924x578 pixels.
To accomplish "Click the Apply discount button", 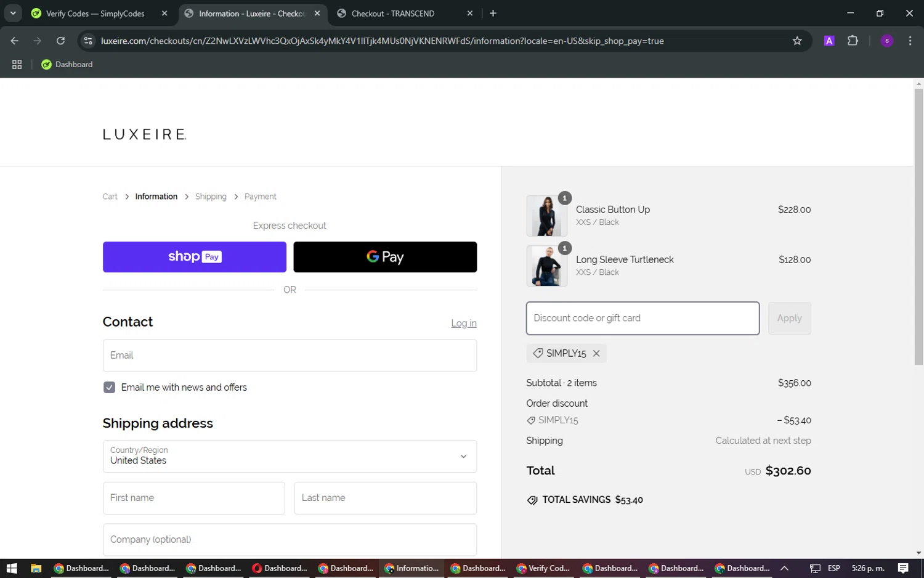I will point(789,318).
